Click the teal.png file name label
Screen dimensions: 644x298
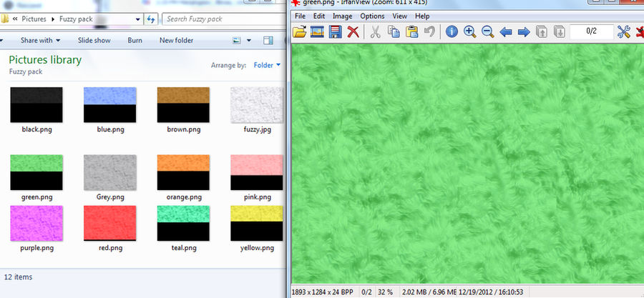[184, 248]
